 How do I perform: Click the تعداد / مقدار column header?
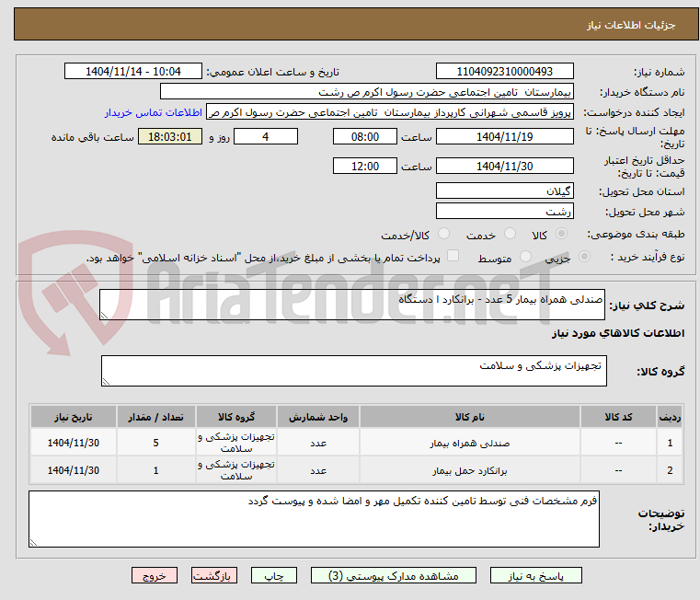coord(155,417)
